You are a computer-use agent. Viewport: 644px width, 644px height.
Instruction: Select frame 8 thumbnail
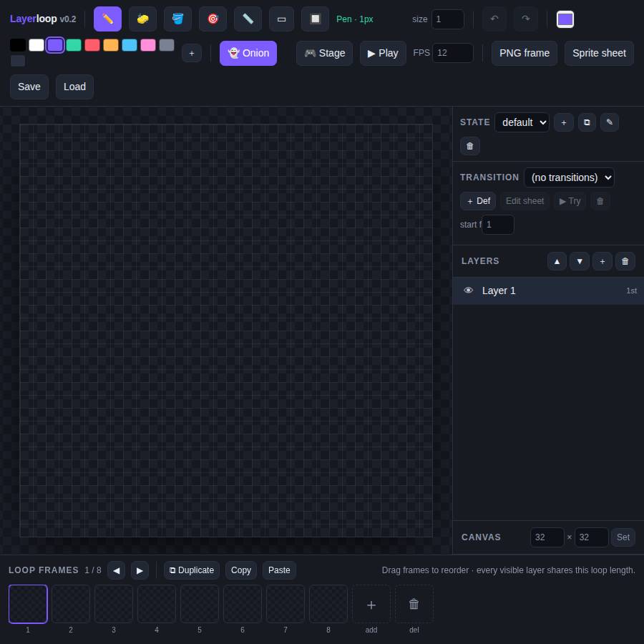pos(328,604)
